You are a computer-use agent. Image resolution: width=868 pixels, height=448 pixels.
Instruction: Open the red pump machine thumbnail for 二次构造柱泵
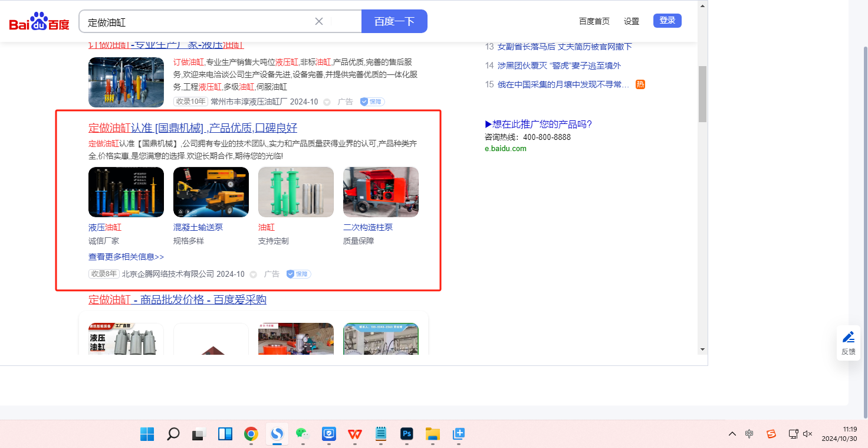pyautogui.click(x=381, y=192)
